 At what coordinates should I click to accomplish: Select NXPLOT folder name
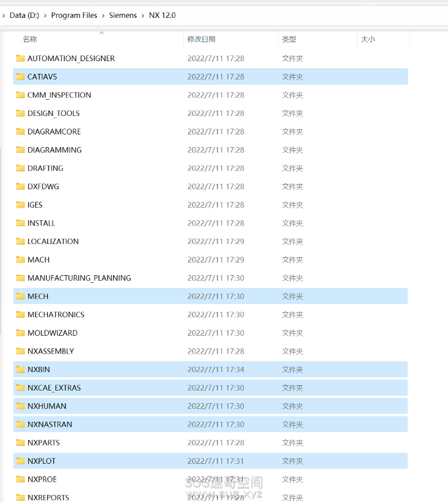pos(42,461)
